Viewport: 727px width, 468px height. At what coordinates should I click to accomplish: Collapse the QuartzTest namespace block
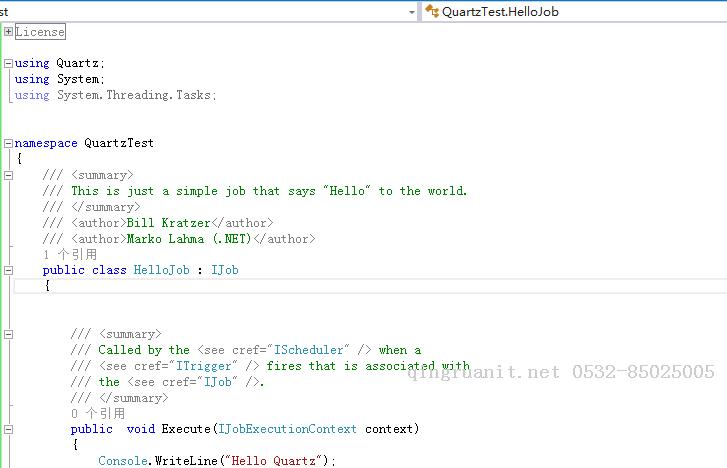pos(8,143)
